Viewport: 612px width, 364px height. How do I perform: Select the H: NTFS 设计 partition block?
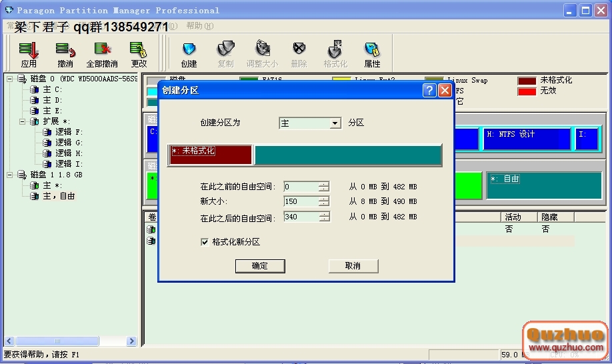[x=527, y=139]
